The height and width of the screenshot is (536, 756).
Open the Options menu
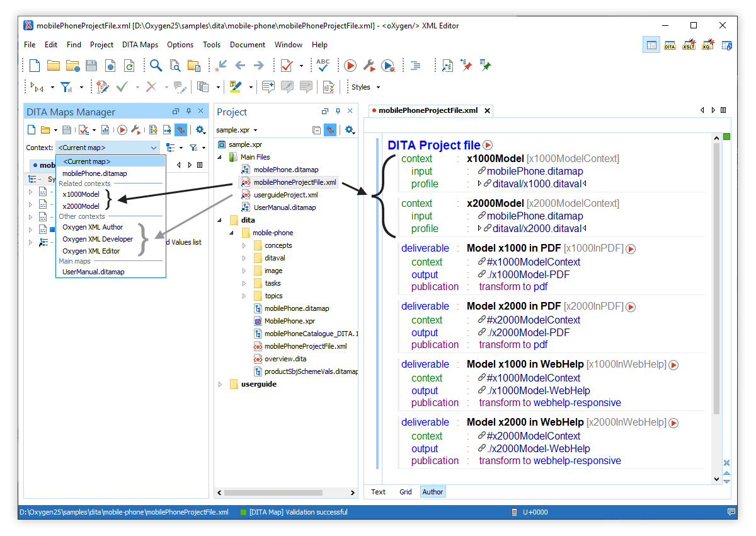pos(180,45)
